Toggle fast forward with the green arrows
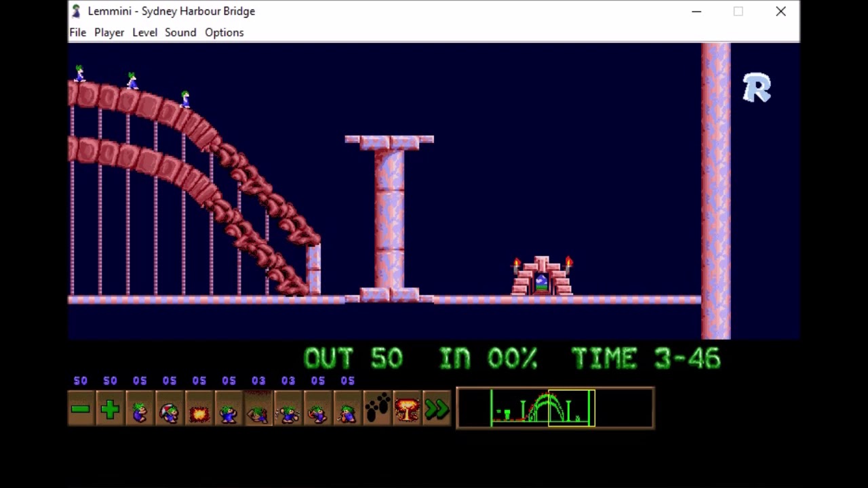868x488 pixels. tap(437, 409)
